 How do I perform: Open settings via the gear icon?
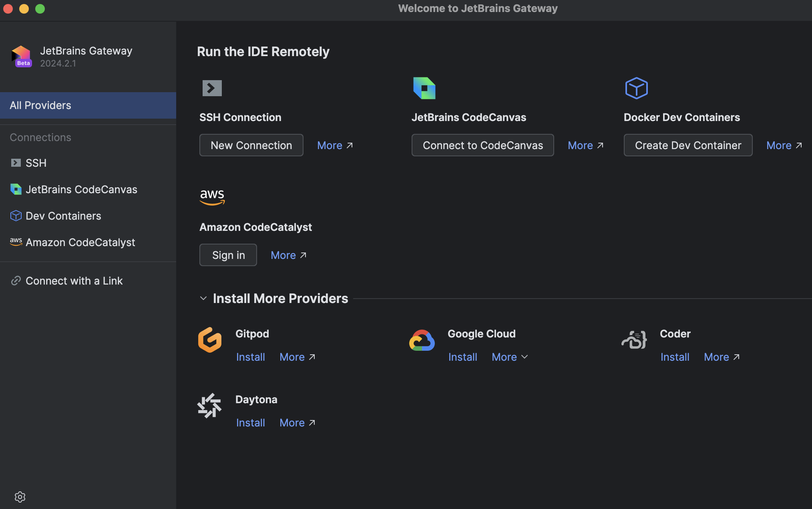pos(20,497)
